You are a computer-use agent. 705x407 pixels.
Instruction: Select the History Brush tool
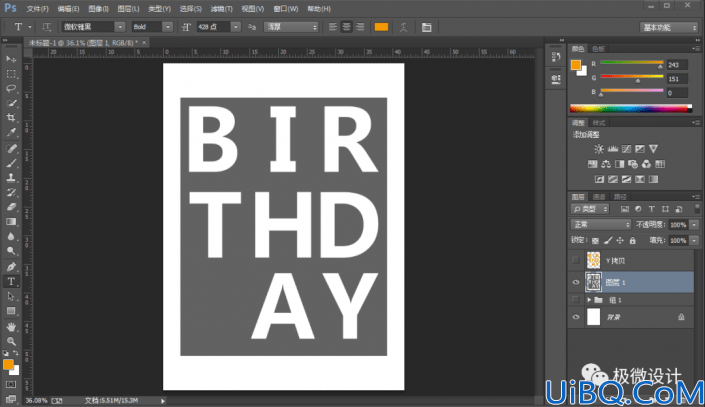tap(11, 192)
